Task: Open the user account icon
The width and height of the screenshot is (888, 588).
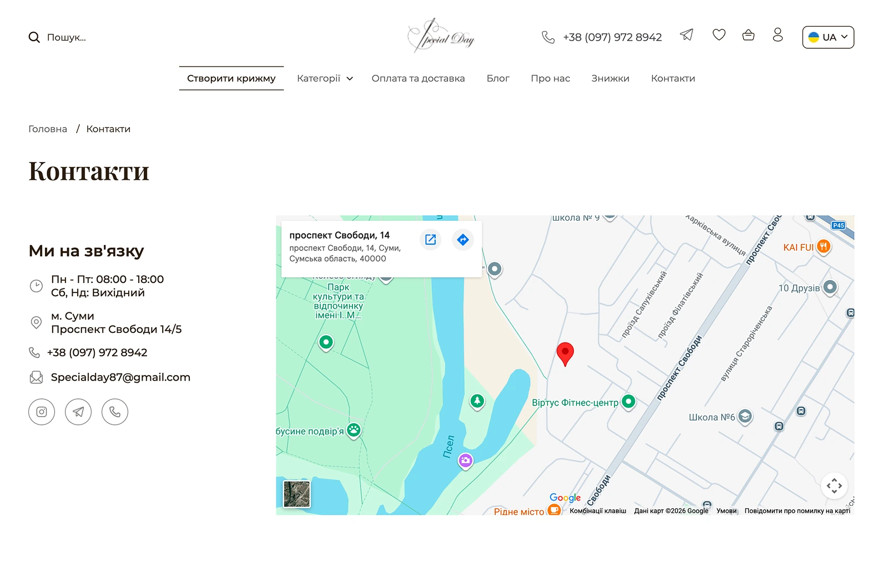Action: tap(778, 35)
